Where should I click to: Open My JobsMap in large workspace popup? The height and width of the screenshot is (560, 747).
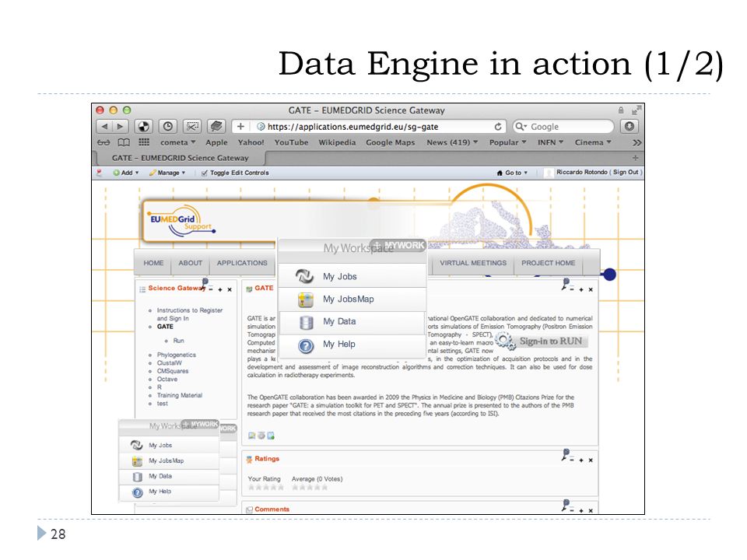click(x=352, y=299)
